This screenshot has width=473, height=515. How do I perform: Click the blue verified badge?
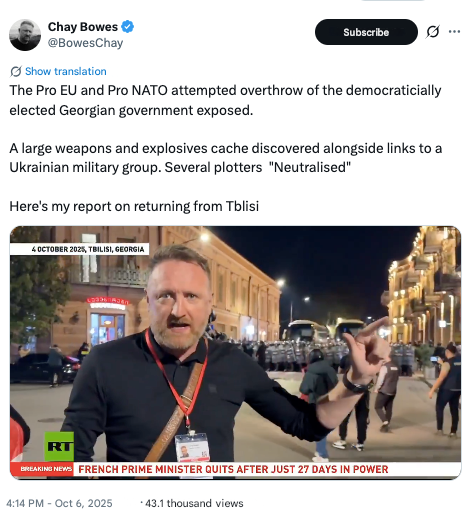point(127,27)
